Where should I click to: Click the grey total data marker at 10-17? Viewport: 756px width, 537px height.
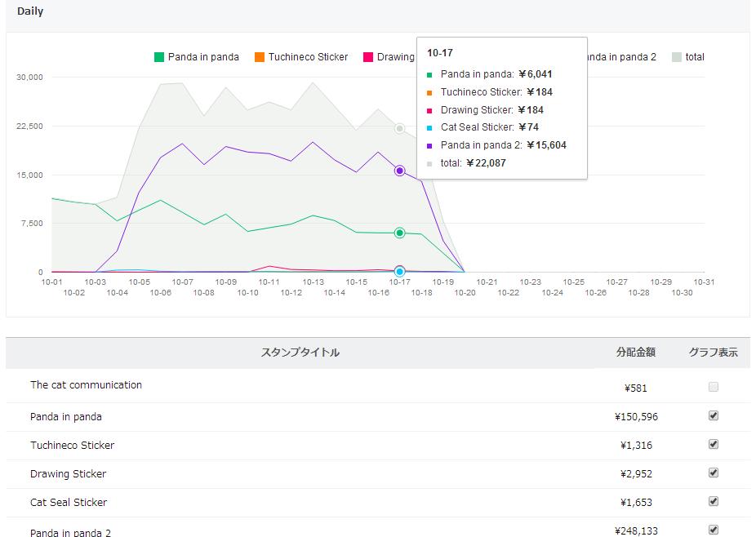click(400, 129)
